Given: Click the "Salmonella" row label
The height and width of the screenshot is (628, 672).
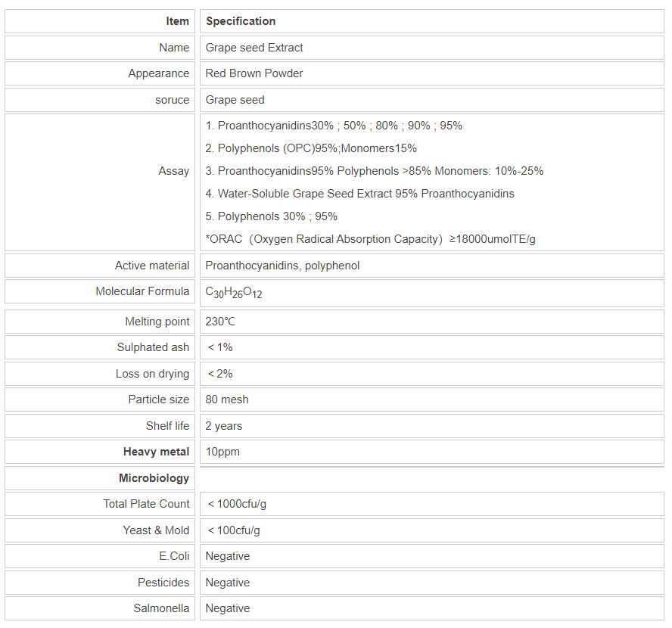Looking at the screenshot, I should tap(161, 608).
